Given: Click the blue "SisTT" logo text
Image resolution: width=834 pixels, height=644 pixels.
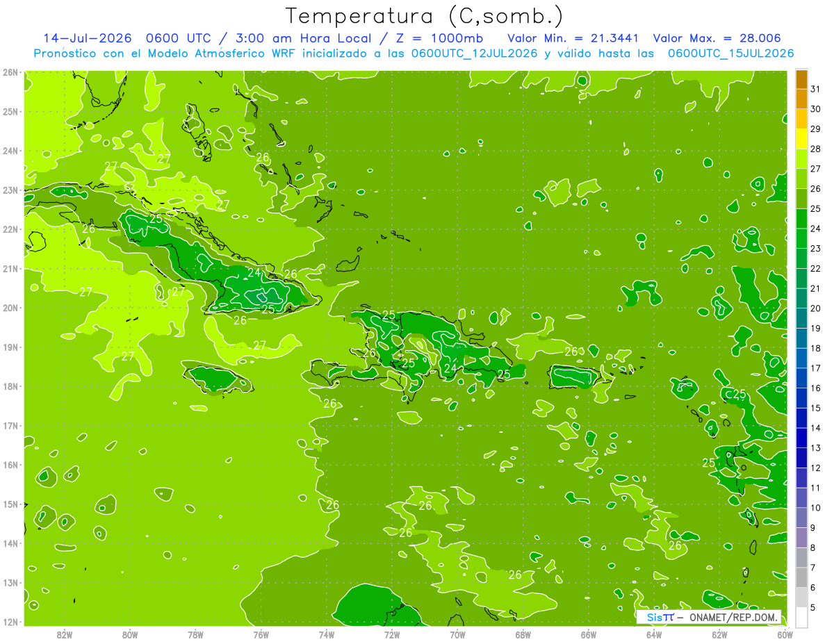Looking at the screenshot, I should pyautogui.click(x=660, y=618).
